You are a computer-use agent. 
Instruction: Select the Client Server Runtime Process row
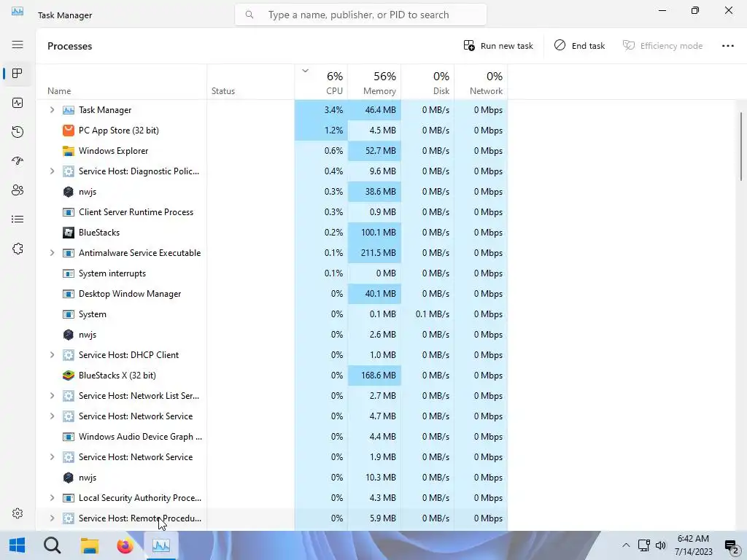tap(271, 212)
